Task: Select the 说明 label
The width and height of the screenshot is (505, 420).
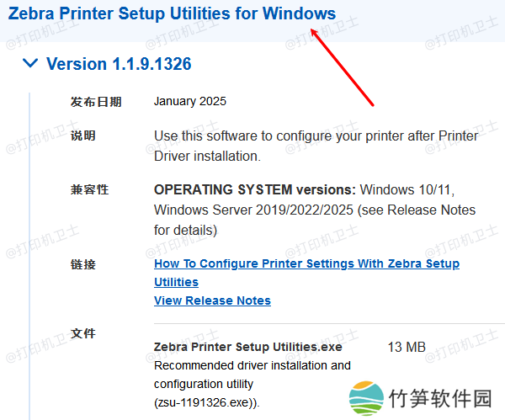Action: [83, 136]
